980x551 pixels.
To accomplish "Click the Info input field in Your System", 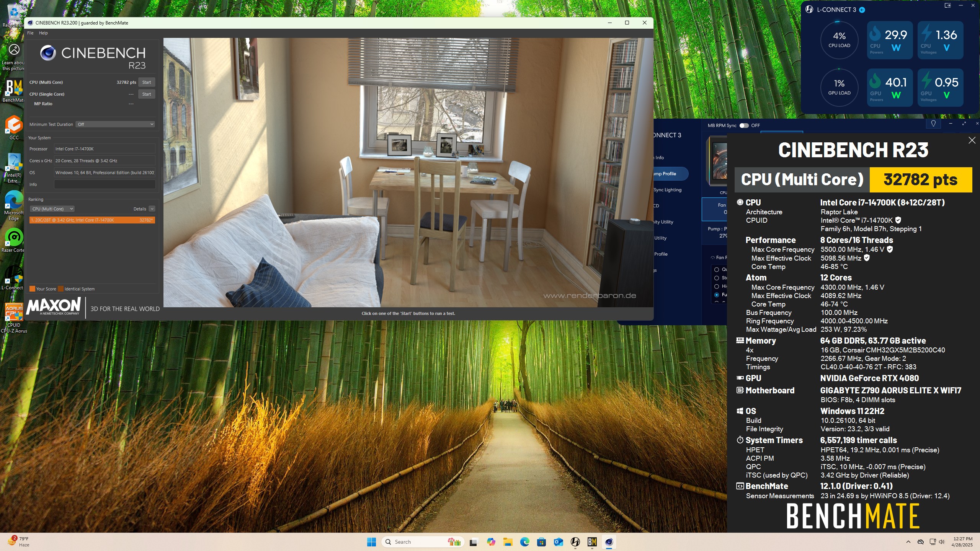I will 105,184.
